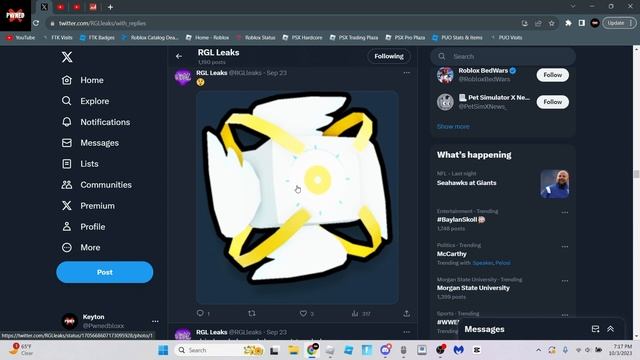Follow Roblox BedWars
Viewport: 640px width, 360px height.
coord(552,75)
